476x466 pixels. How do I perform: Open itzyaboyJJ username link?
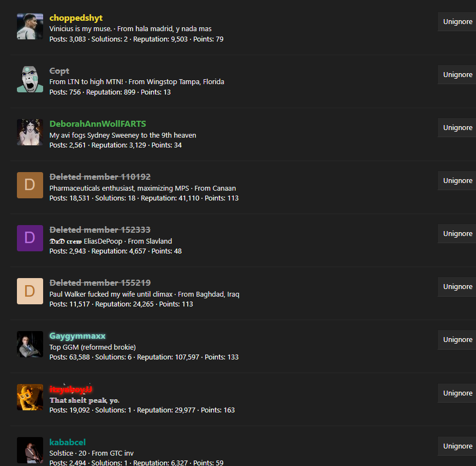click(x=71, y=389)
